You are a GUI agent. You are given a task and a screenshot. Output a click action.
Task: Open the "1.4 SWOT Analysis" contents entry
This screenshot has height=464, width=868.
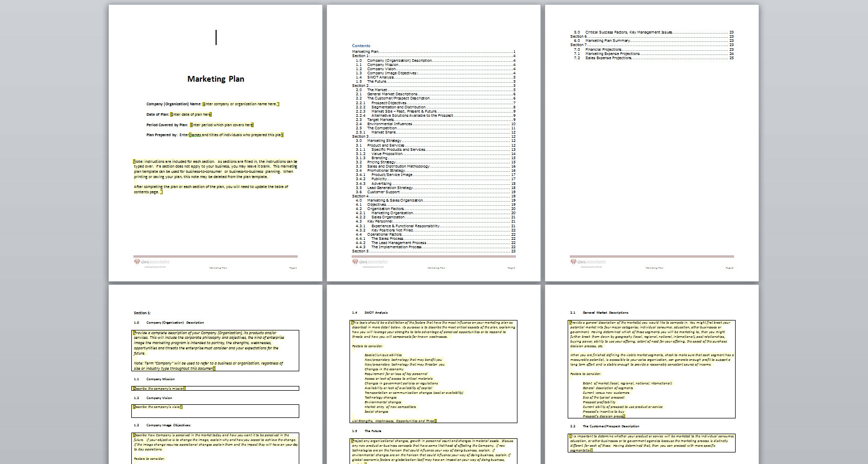point(435,78)
